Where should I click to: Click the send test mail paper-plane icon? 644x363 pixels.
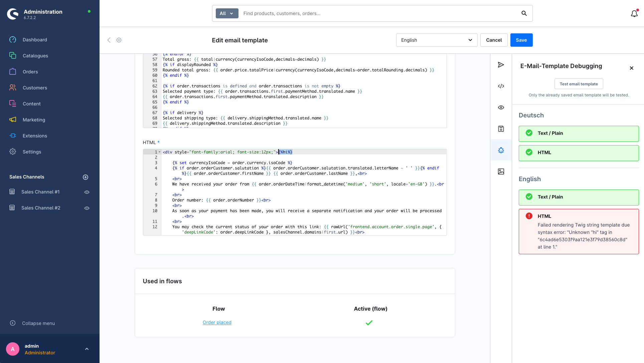[x=501, y=65]
